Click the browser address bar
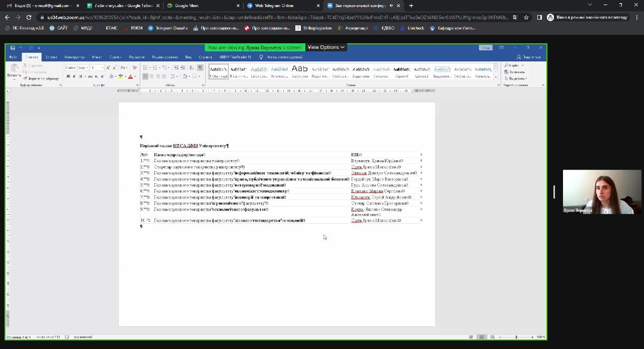 [x=277, y=17]
